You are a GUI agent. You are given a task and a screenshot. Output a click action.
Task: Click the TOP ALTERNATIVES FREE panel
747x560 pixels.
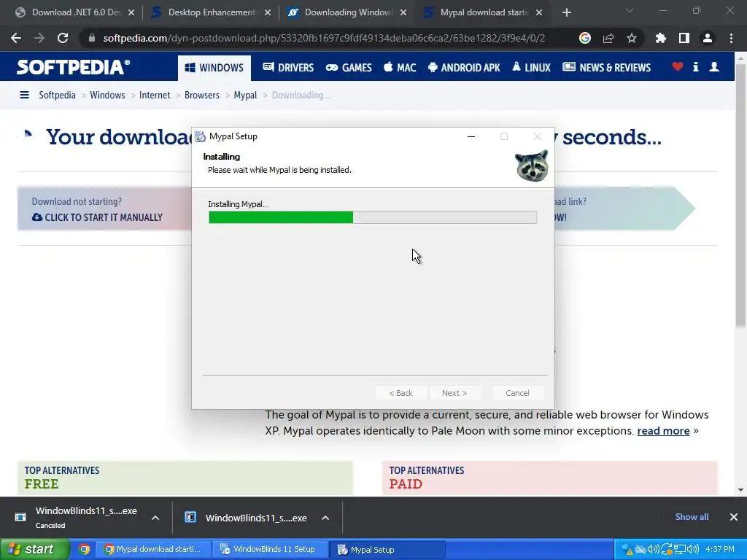coord(185,478)
